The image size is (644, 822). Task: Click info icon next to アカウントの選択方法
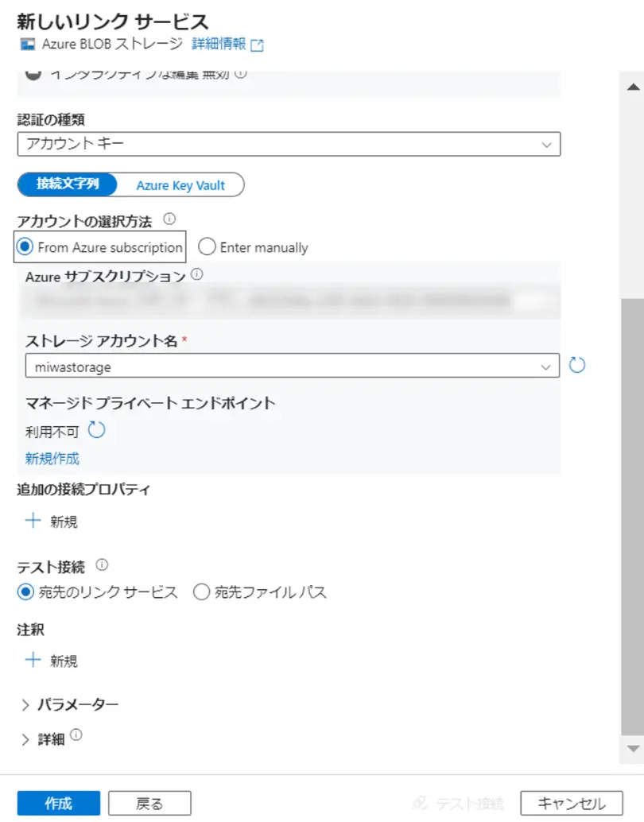[x=169, y=219]
